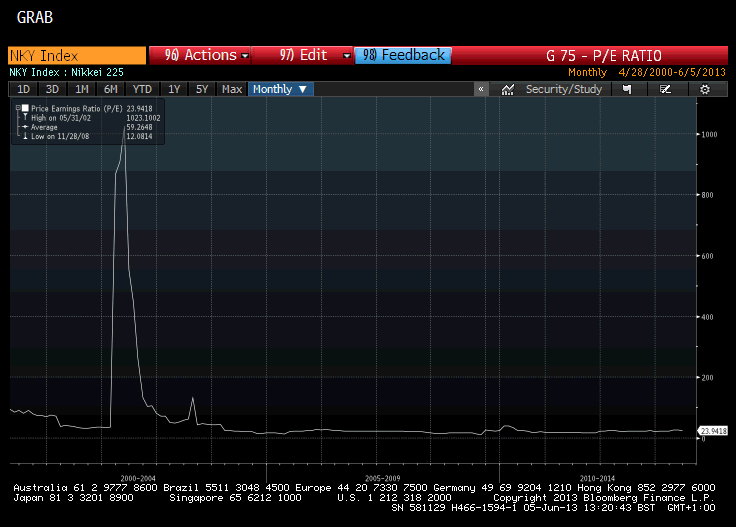The width and height of the screenshot is (736, 527).
Task: Open the 97) Edit menu
Action: tap(303, 55)
